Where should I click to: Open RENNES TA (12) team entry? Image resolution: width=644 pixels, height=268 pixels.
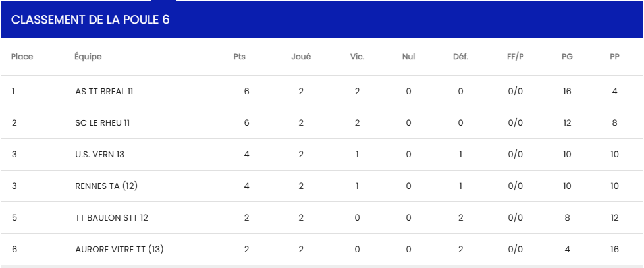pyautogui.click(x=107, y=186)
